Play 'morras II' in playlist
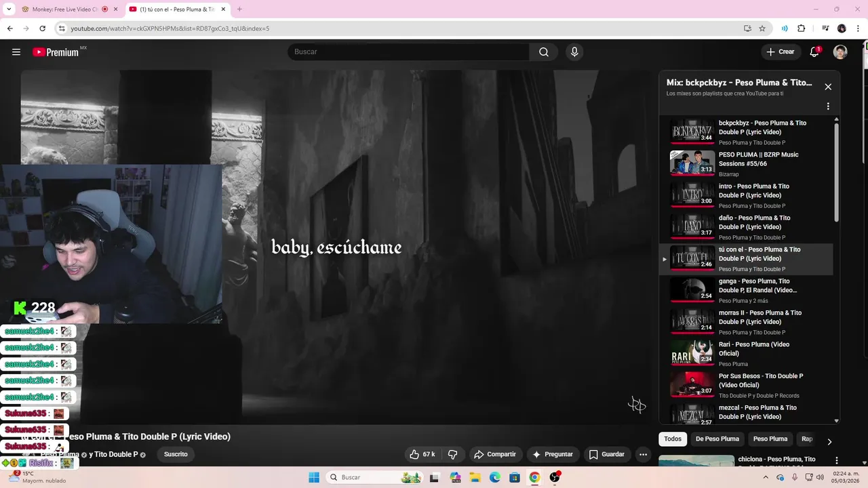 [746, 321]
